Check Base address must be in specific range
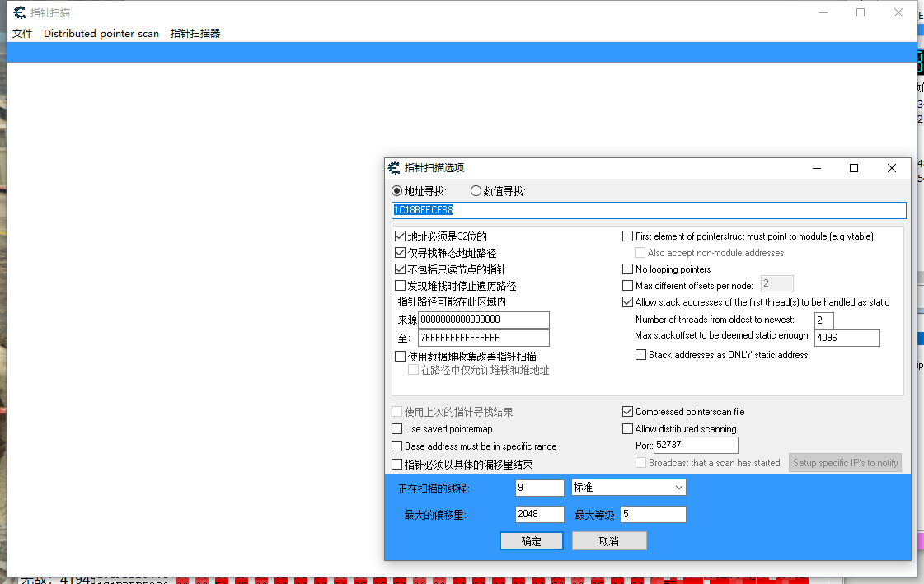The image size is (924, 584). [x=397, y=446]
